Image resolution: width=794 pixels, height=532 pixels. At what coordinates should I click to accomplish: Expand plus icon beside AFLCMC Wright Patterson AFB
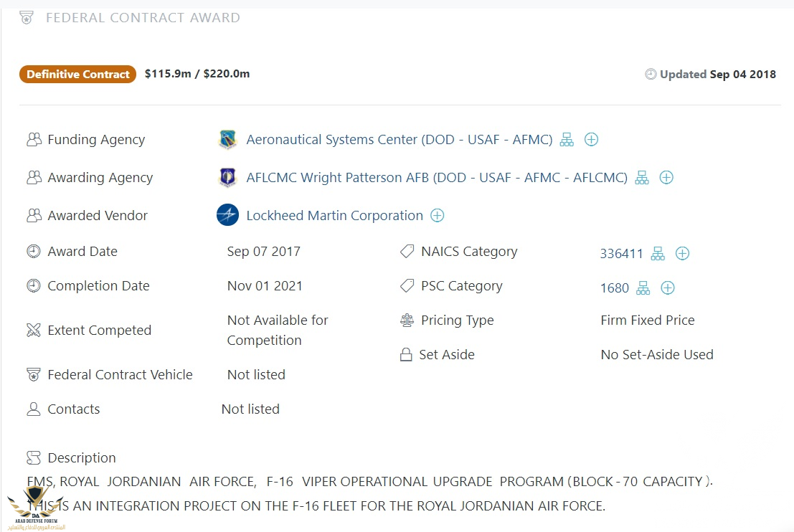tap(666, 178)
